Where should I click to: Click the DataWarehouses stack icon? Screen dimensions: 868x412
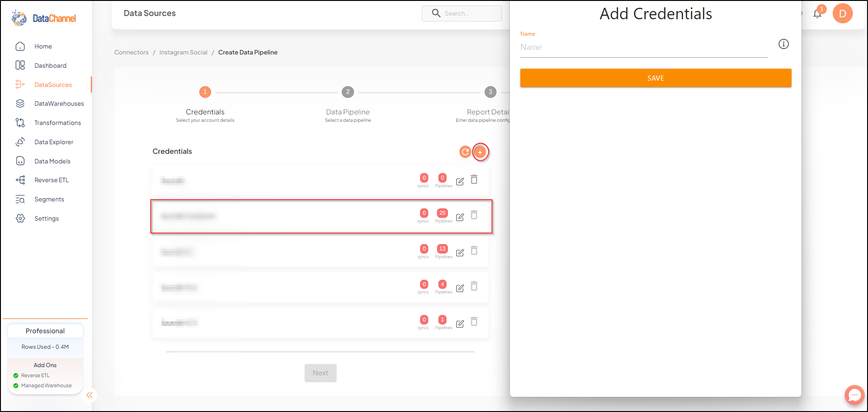(20, 103)
